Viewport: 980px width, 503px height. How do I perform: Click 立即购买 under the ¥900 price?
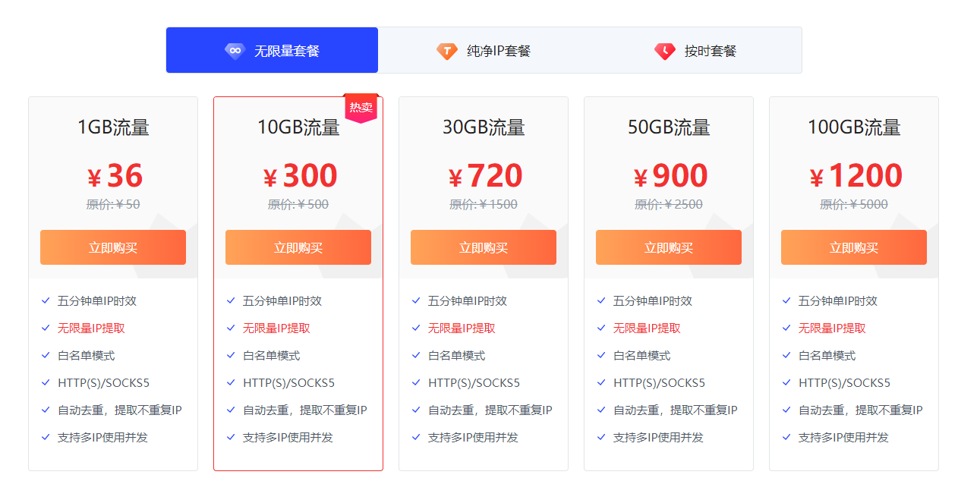point(669,247)
